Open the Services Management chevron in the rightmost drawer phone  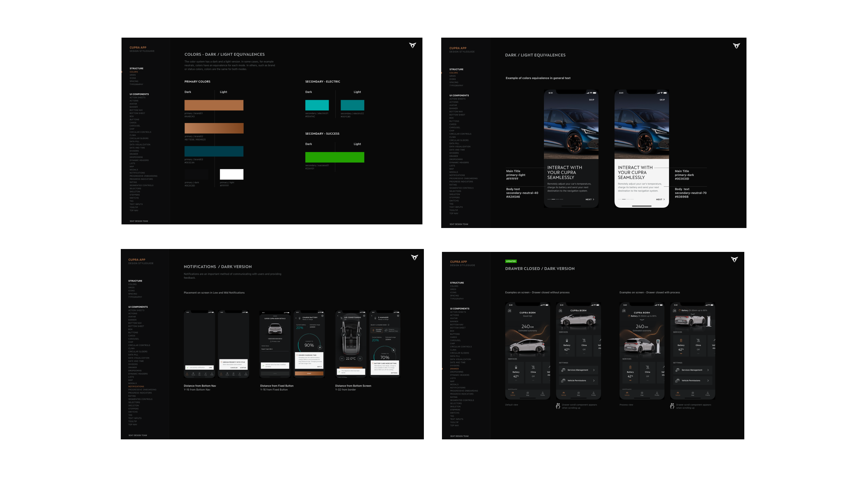708,370
